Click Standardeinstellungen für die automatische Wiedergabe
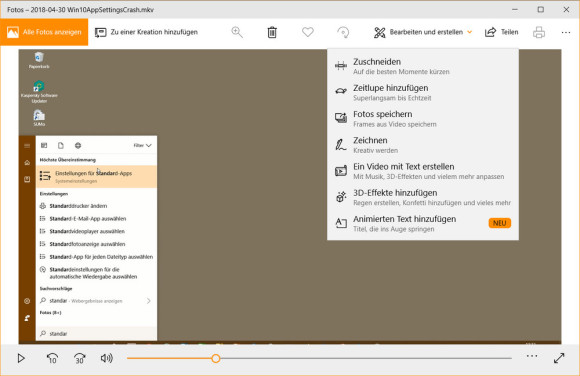Screen dimensions: 580x376 tap(97, 273)
